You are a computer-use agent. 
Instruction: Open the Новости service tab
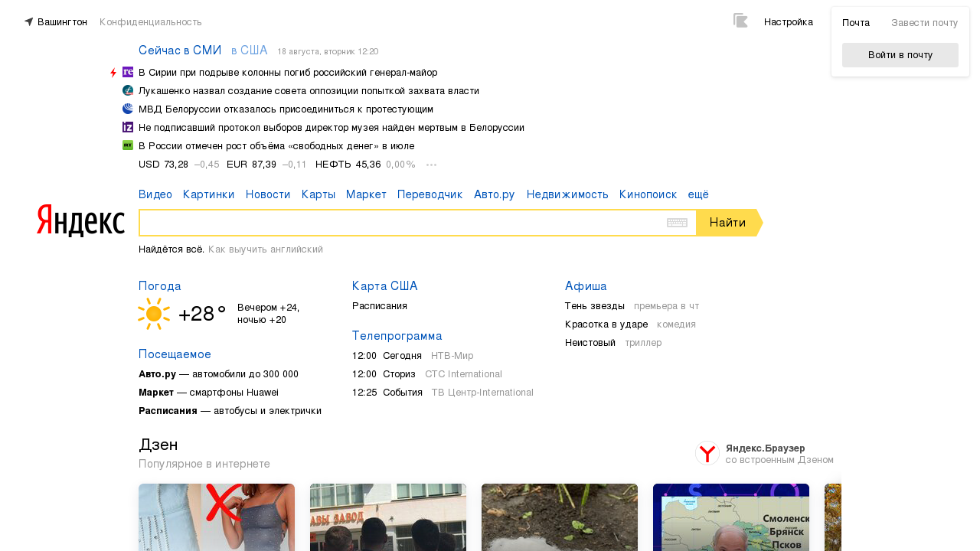[268, 194]
